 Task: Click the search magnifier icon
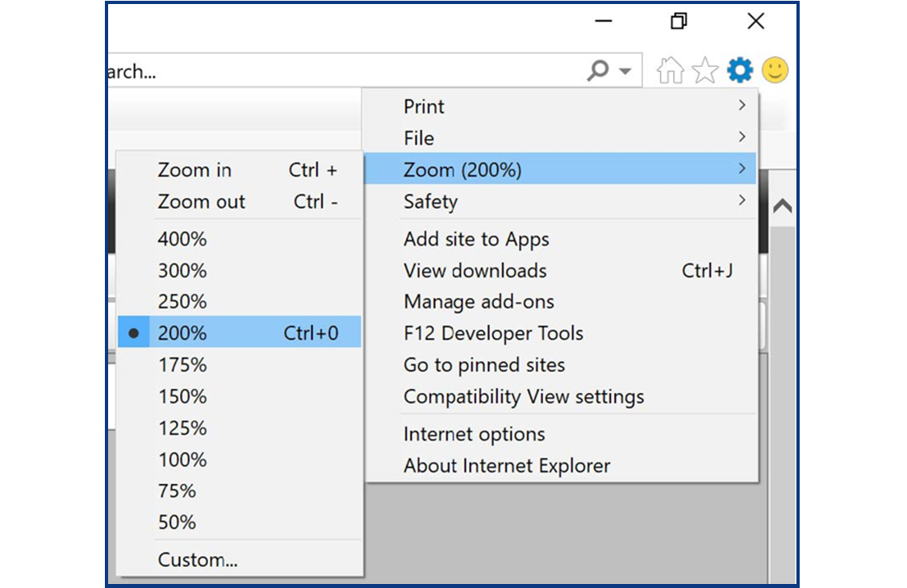click(x=598, y=70)
